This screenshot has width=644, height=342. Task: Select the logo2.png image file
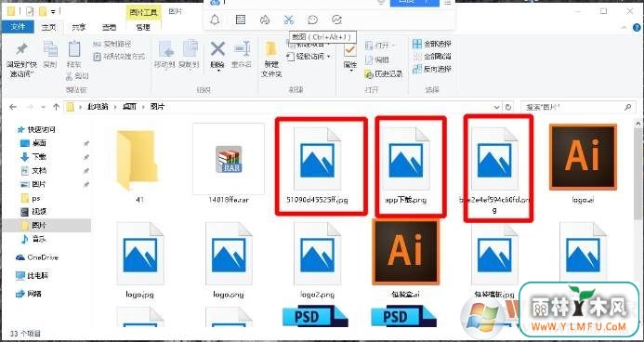coord(318,259)
